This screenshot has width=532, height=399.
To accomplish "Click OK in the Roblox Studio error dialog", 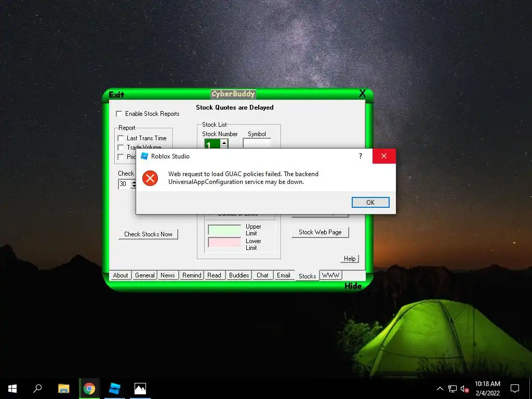I will click(x=370, y=202).
